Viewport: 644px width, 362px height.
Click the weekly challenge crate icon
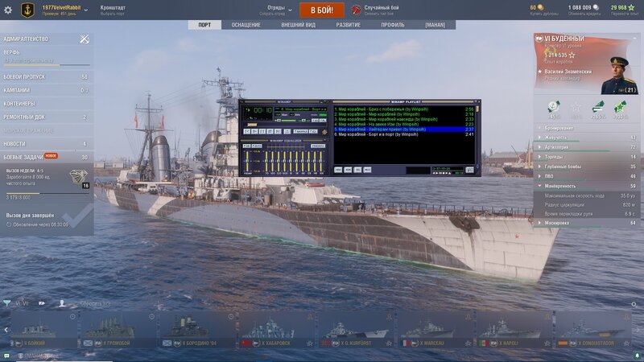tap(78, 176)
